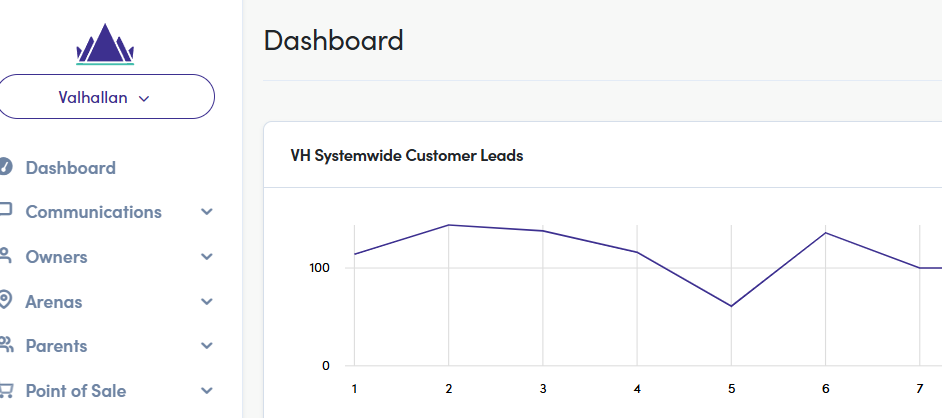The image size is (942, 418).
Task: Expand the Point of Sale chevron
Action: (207, 391)
